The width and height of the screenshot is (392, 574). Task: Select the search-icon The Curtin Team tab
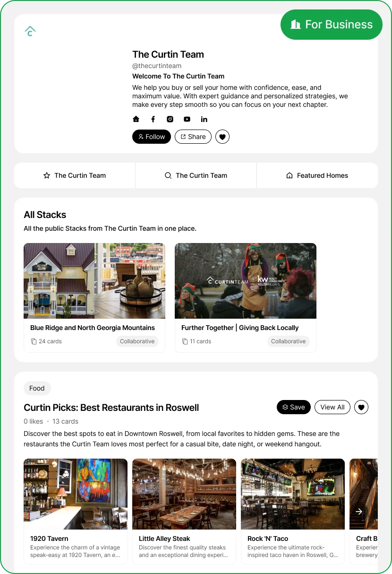(x=196, y=175)
